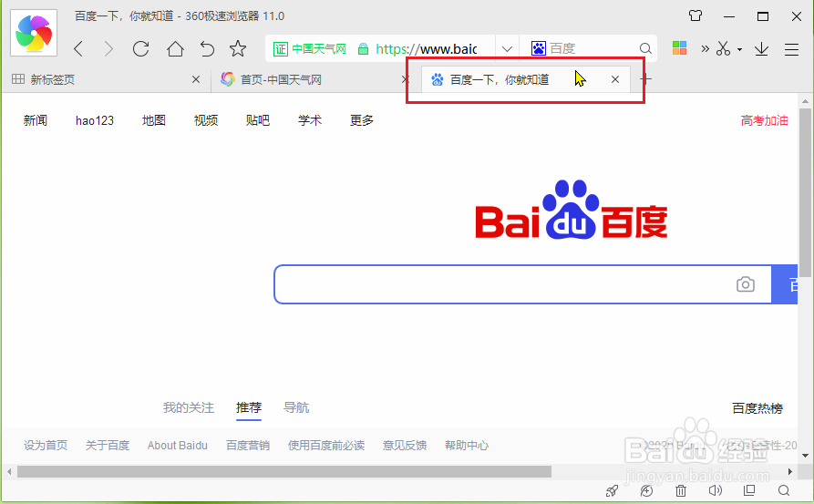The image size is (814, 504).
Task: Click the search magnifier in search box
Action: pyautogui.click(x=645, y=49)
